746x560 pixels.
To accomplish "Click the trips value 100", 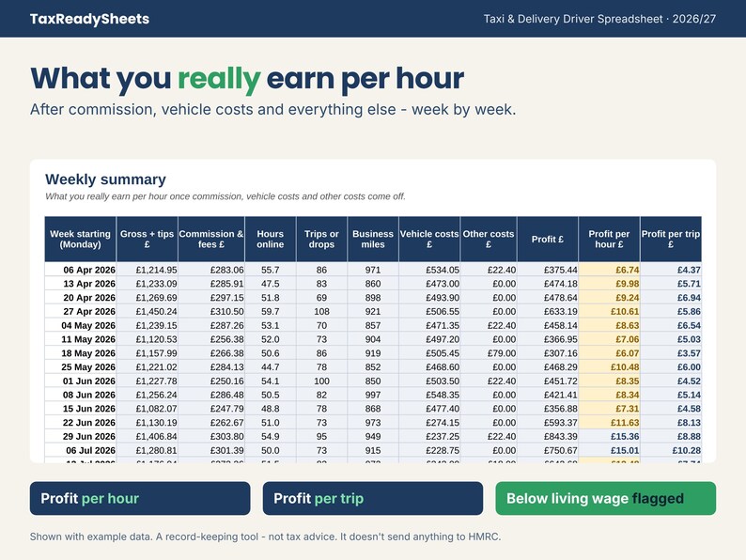I will pos(321,381).
